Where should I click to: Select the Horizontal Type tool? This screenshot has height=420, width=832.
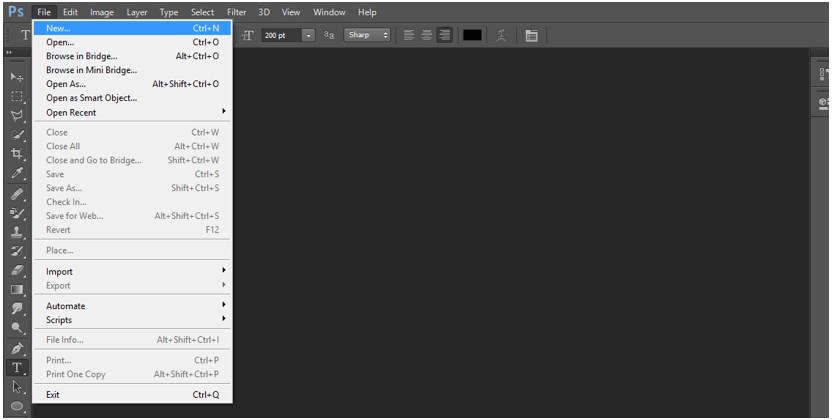tap(17, 368)
